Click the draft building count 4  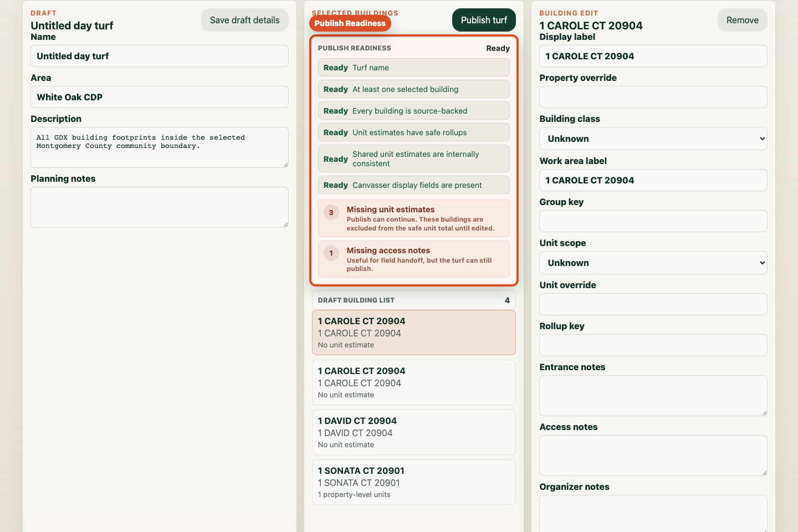point(507,300)
